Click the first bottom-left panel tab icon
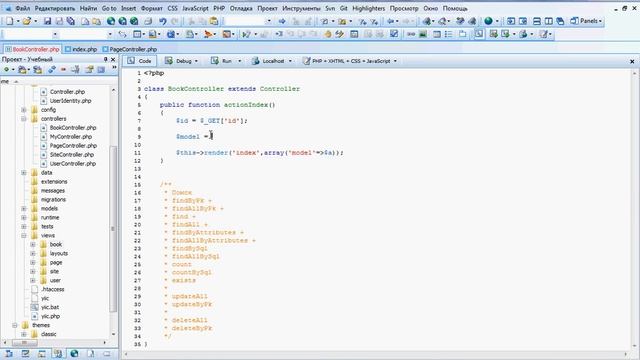This screenshot has height=360, width=640. [9, 353]
